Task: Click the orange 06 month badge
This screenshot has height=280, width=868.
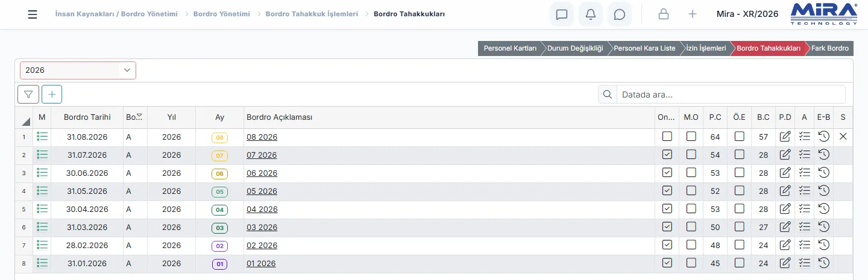Action: point(219,174)
